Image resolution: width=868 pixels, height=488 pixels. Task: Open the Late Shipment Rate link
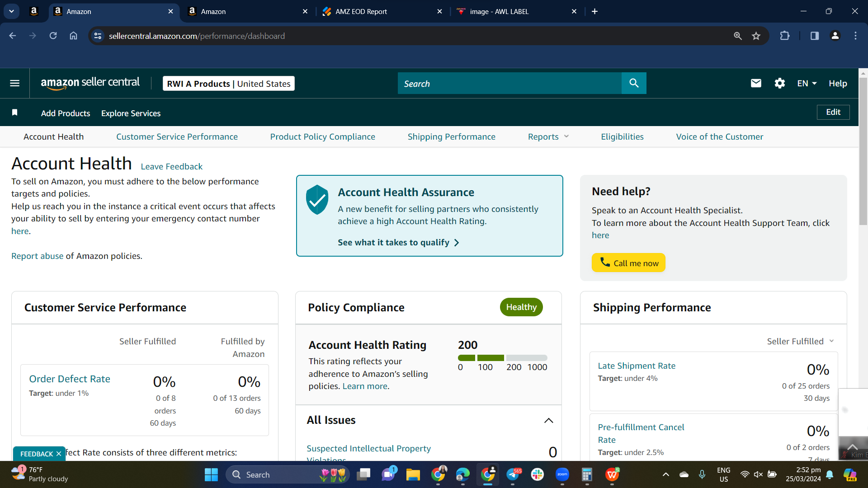pyautogui.click(x=637, y=366)
